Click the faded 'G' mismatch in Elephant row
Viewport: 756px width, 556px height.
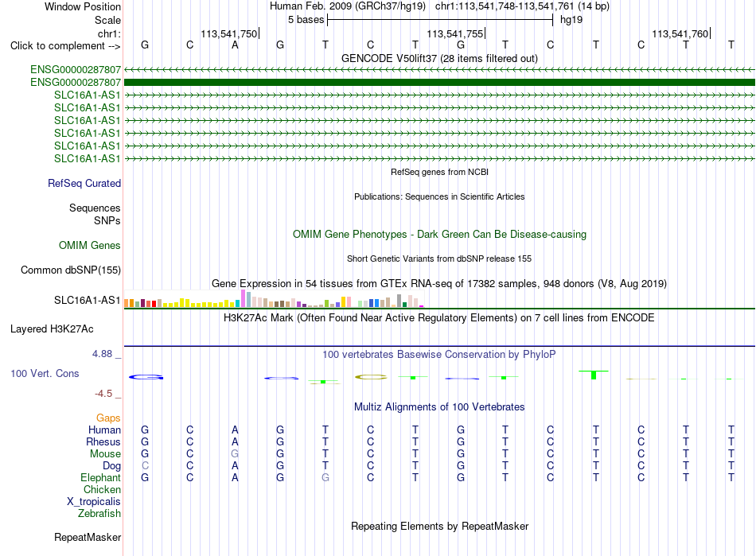click(325, 478)
